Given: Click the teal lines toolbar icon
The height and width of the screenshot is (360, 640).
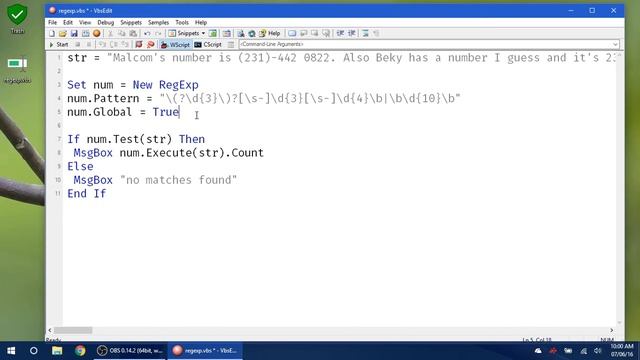Looking at the screenshot, I should coord(365,33).
